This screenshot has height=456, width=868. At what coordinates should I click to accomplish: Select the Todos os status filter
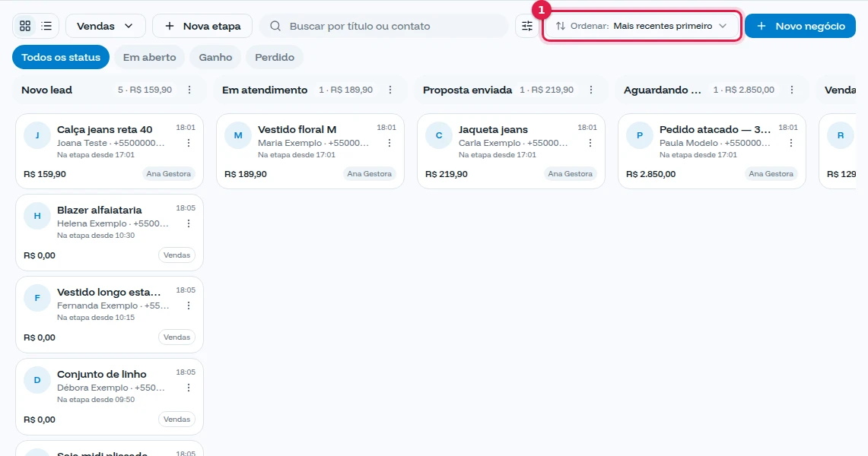click(x=61, y=58)
